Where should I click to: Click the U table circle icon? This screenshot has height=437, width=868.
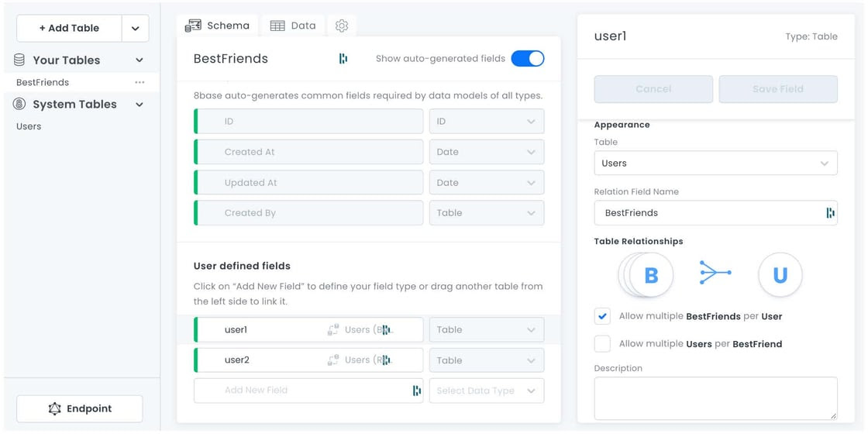pyautogui.click(x=780, y=274)
